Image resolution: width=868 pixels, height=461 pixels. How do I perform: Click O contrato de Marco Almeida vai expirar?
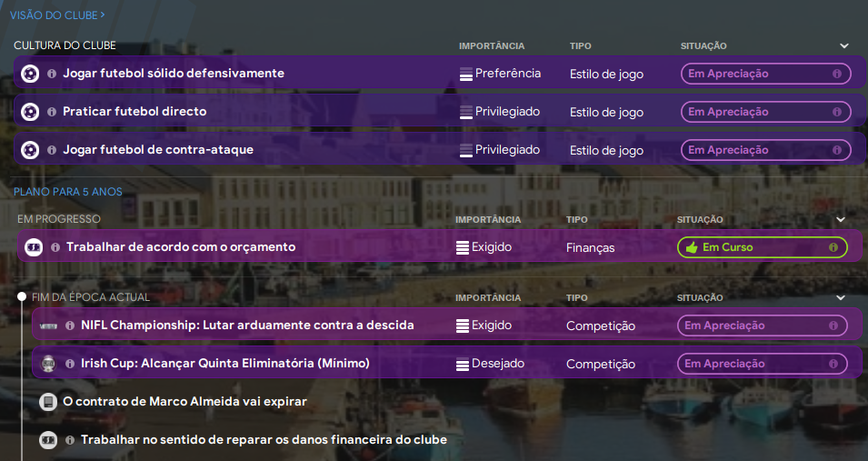click(x=185, y=402)
